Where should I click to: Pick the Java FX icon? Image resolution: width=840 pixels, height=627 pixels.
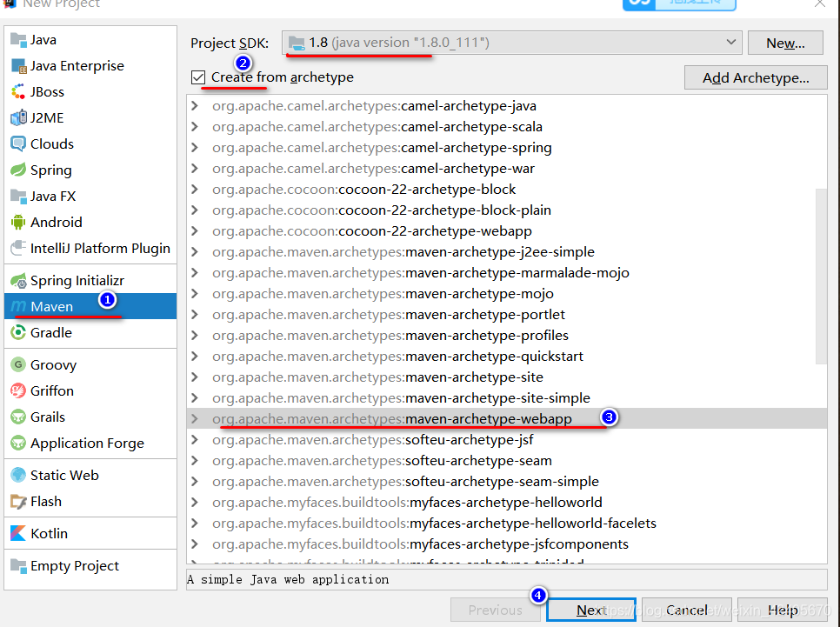[18, 197]
